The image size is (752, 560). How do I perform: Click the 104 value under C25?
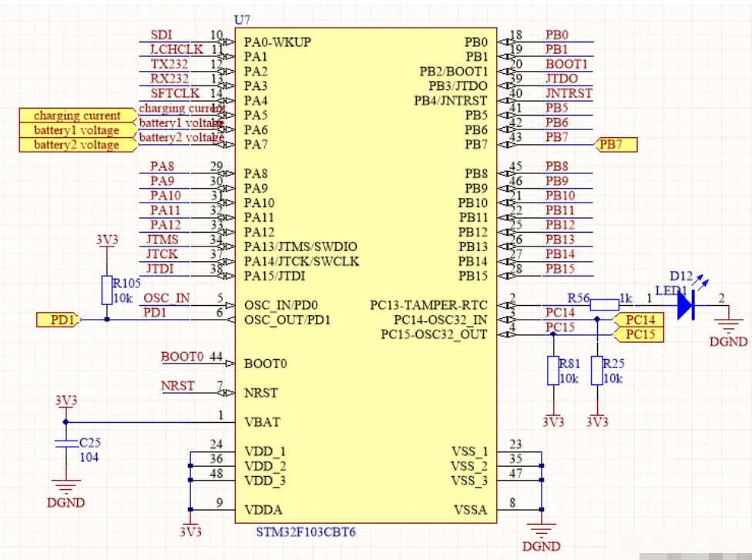(x=89, y=458)
